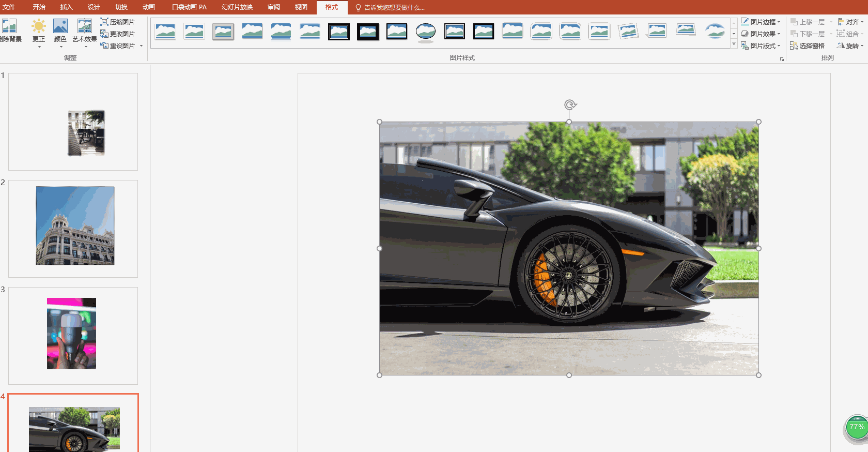Switch to the 视图 view tab
The height and width of the screenshot is (452, 868).
(301, 7)
